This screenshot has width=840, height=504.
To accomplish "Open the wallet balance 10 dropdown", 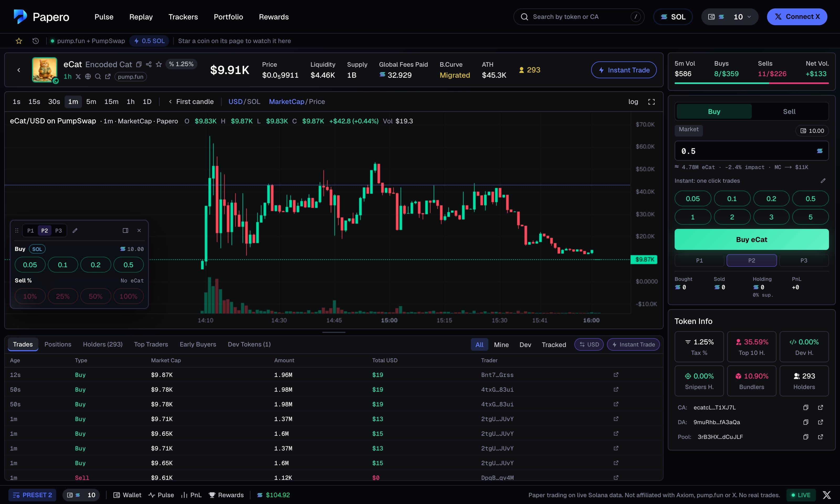I will coord(730,17).
